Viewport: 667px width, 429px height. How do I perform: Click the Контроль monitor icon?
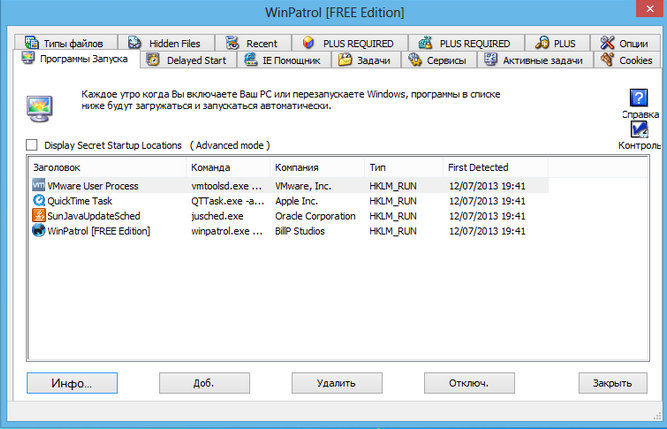[638, 130]
